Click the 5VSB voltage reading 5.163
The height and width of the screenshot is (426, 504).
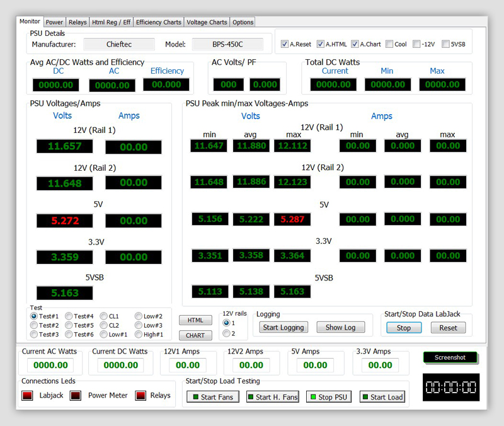coord(65,293)
